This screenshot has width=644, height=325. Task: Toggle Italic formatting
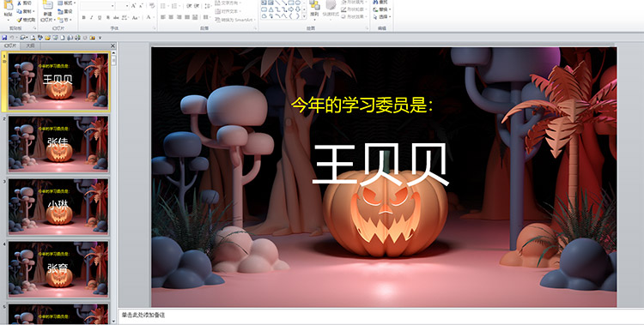pos(92,18)
